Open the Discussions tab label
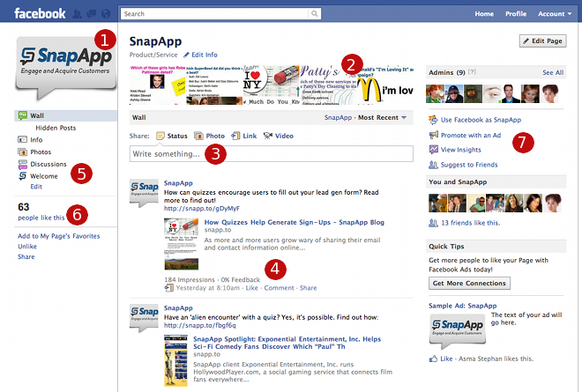The width and height of the screenshot is (582, 392). click(x=48, y=164)
